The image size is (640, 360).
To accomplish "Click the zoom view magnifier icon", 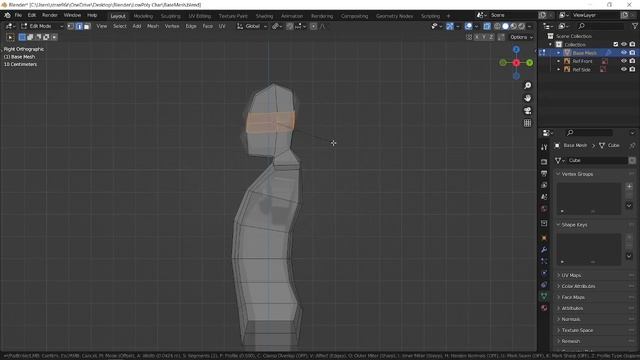I will [528, 86].
